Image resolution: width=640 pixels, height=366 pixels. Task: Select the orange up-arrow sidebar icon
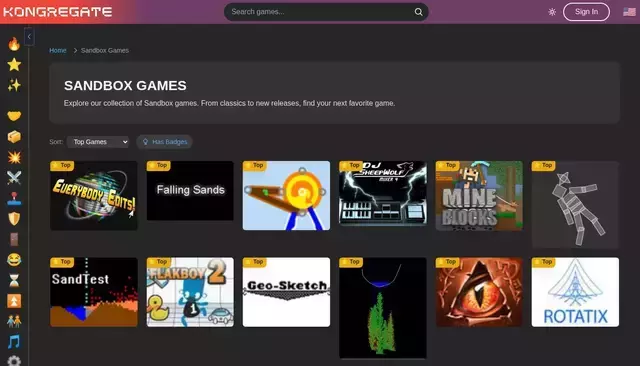pyautogui.click(x=14, y=301)
